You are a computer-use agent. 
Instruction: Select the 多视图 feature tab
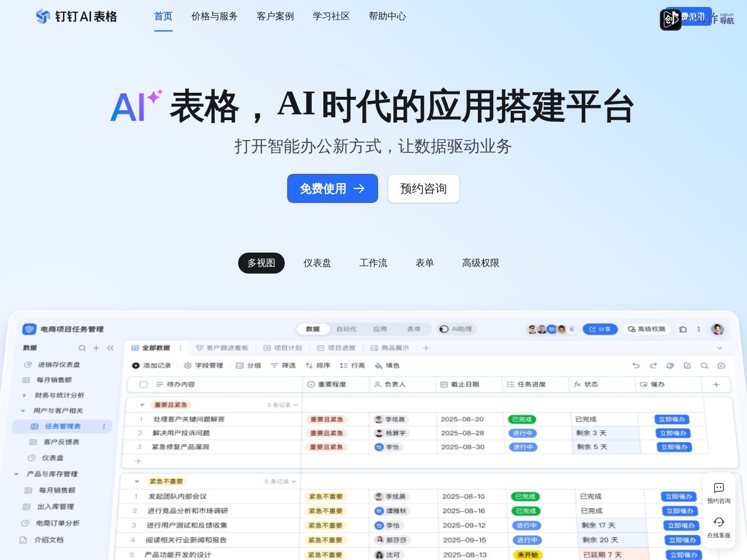(x=261, y=263)
